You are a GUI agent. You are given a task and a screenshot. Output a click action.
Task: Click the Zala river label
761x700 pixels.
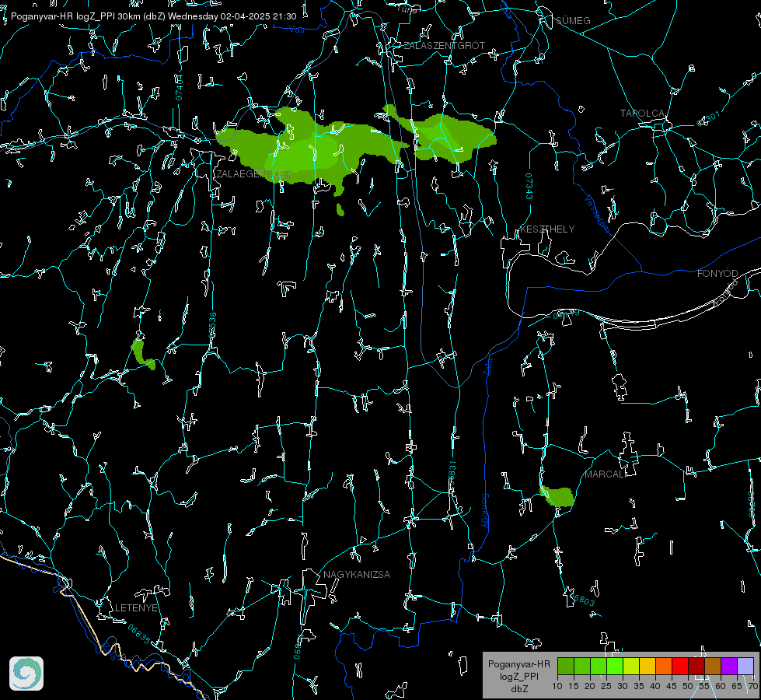tap(488, 366)
